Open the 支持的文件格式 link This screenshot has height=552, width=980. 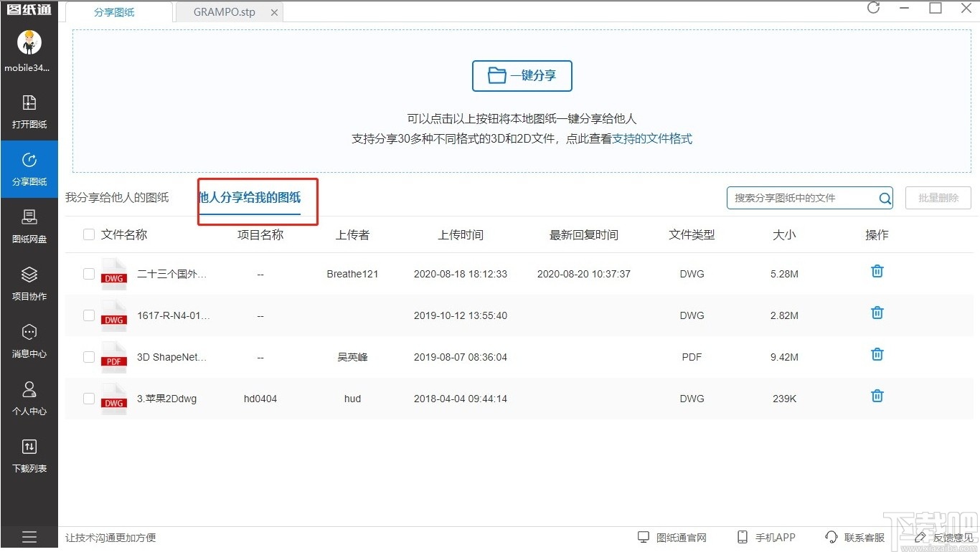(652, 138)
